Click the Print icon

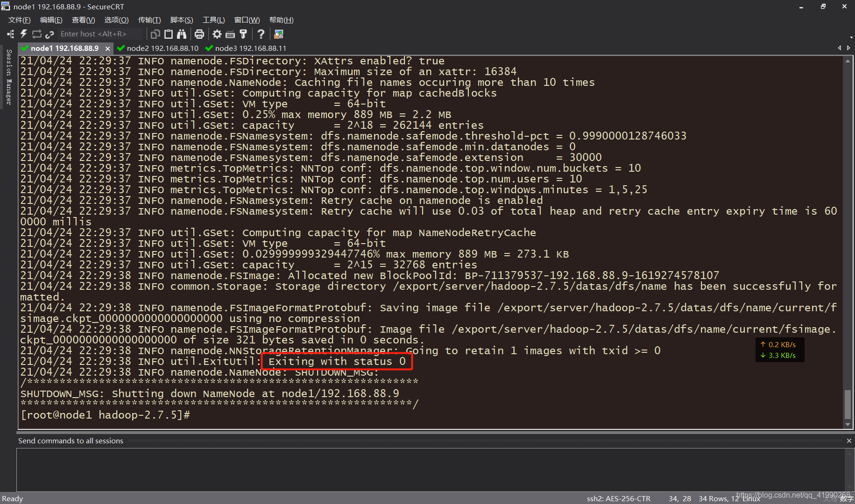coord(199,34)
